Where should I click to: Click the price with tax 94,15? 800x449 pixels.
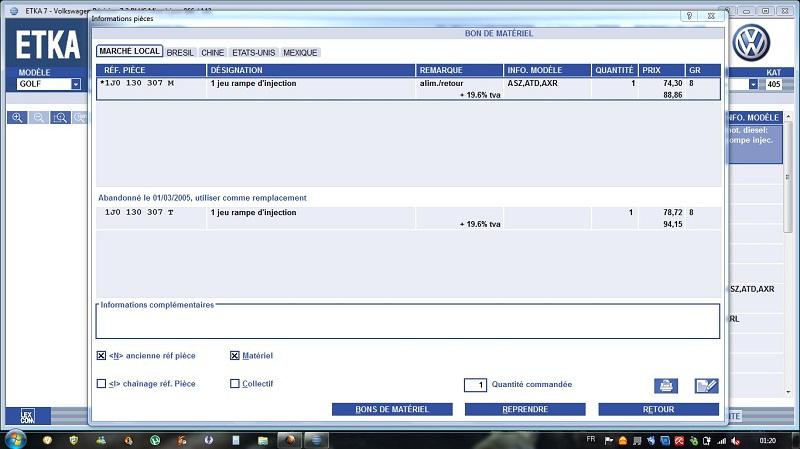[x=672, y=224]
